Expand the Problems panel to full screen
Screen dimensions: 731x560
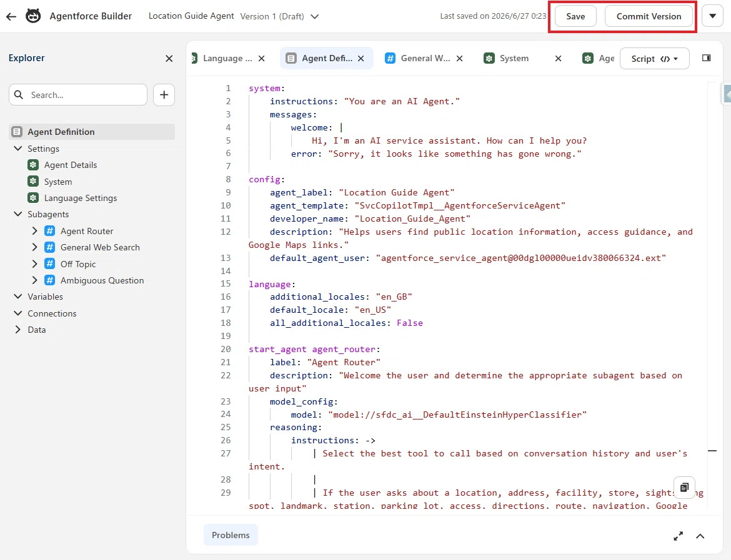pos(679,536)
